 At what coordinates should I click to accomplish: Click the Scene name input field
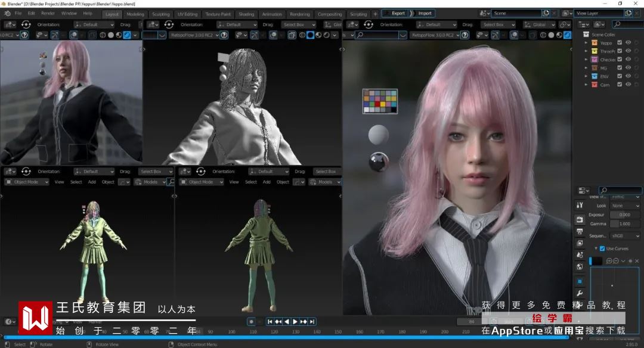click(516, 13)
